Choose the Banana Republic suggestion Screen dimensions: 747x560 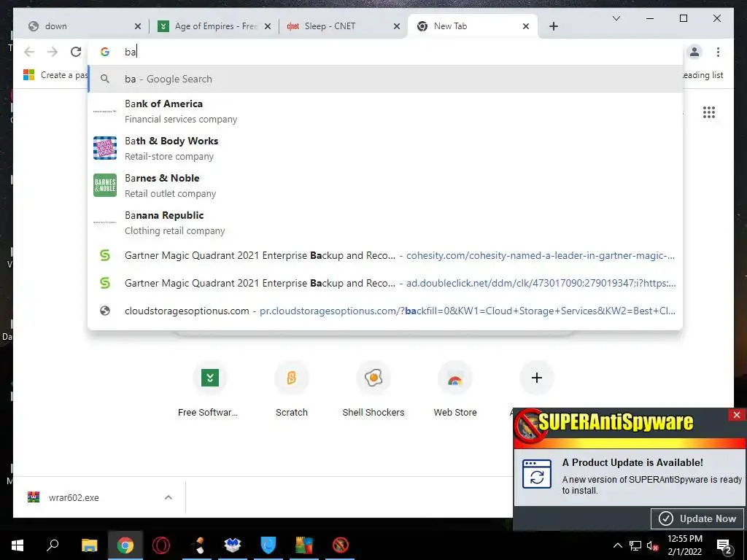click(385, 223)
